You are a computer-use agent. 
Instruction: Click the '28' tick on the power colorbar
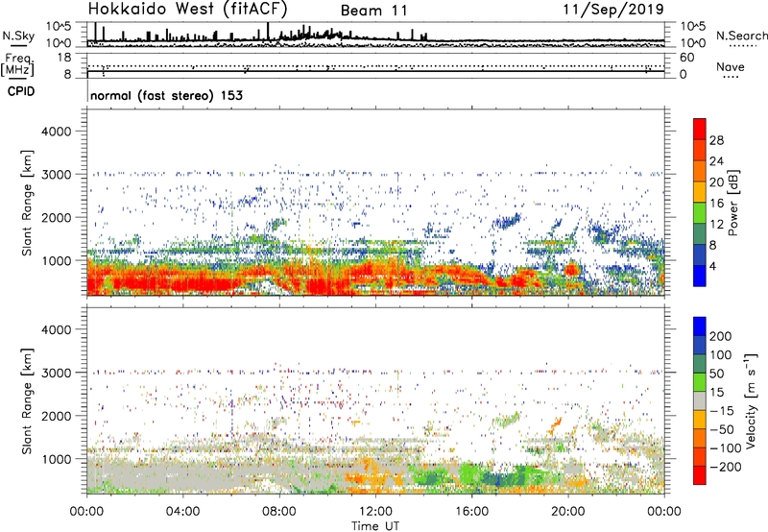click(716, 140)
